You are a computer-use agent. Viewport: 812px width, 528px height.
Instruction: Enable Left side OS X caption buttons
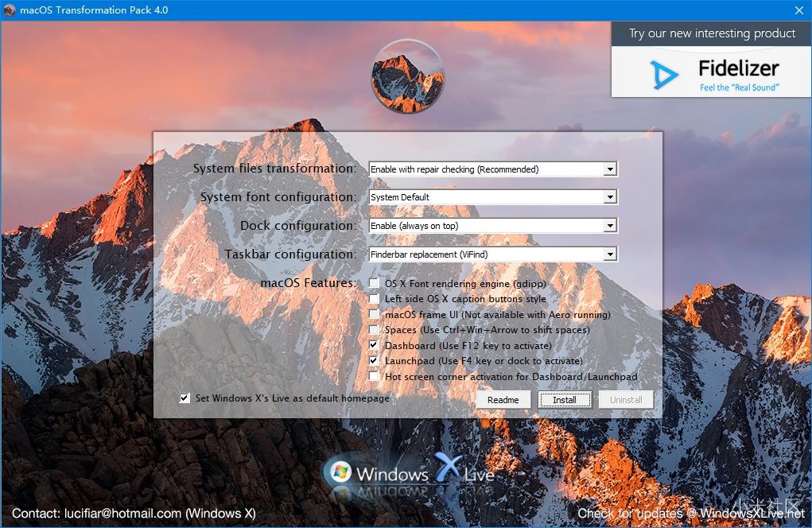[x=375, y=299]
